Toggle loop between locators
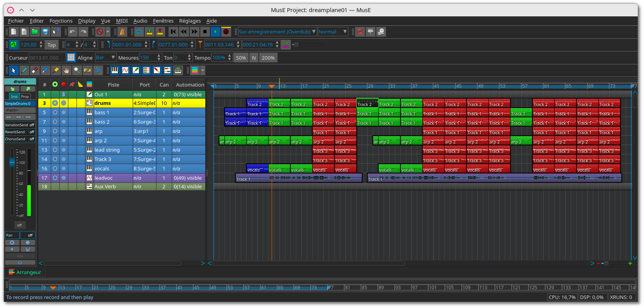Viewport: 644px width, 308px height. tap(139, 32)
